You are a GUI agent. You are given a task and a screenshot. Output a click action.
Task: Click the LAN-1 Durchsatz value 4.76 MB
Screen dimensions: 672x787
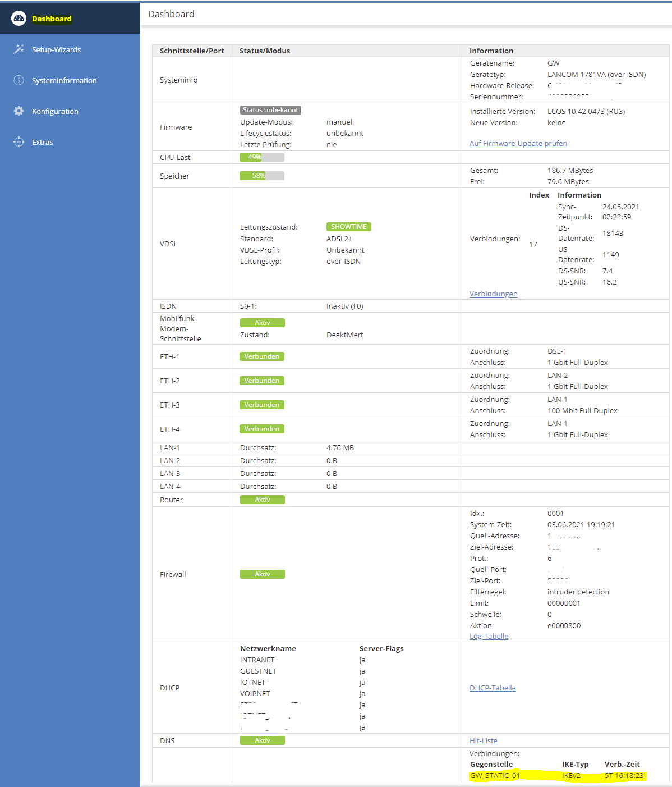coord(340,448)
